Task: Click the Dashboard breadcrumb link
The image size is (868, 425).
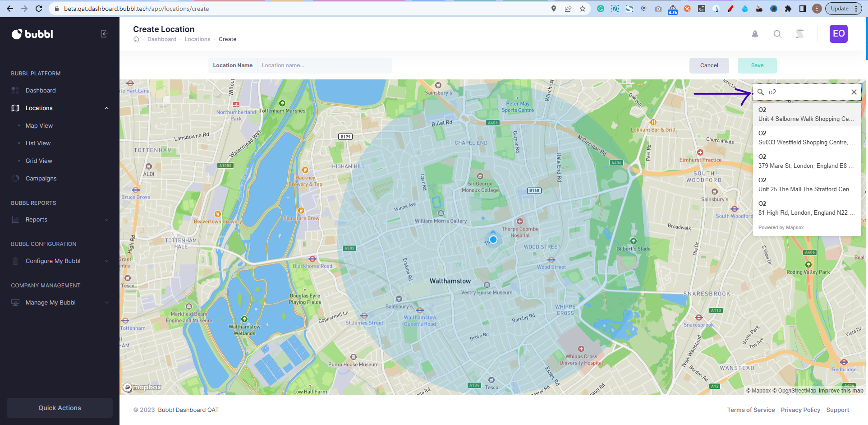Action: coord(162,39)
